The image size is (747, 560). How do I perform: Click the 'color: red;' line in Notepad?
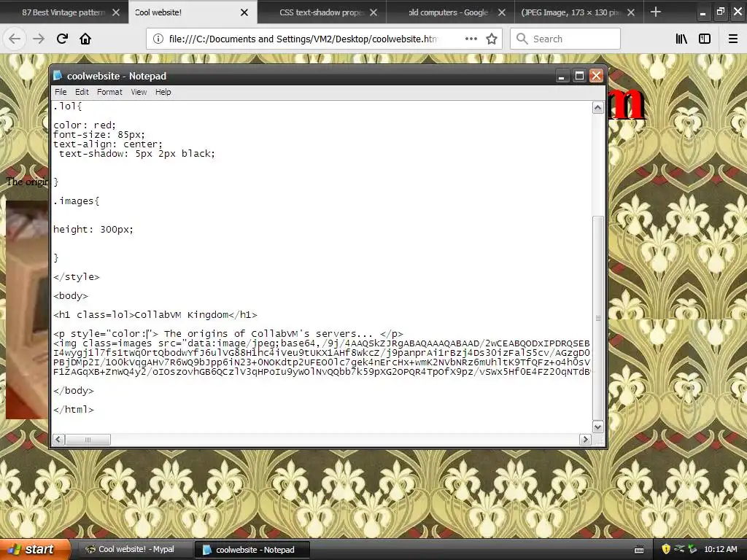click(x=85, y=125)
